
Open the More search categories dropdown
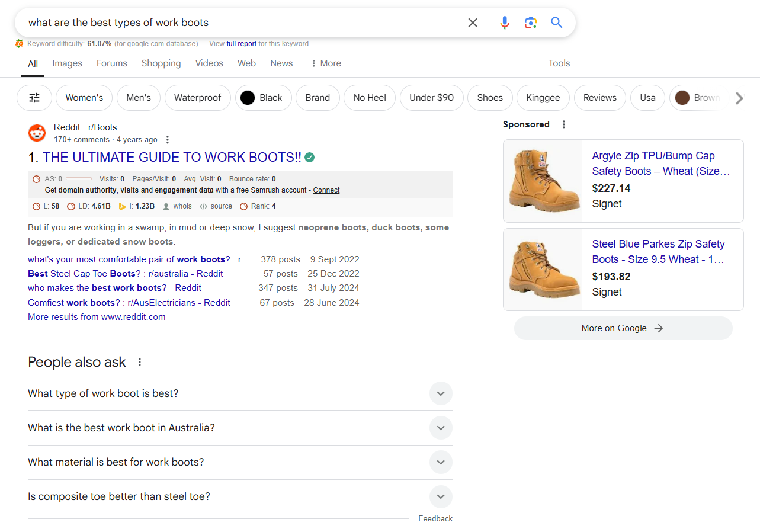(326, 63)
